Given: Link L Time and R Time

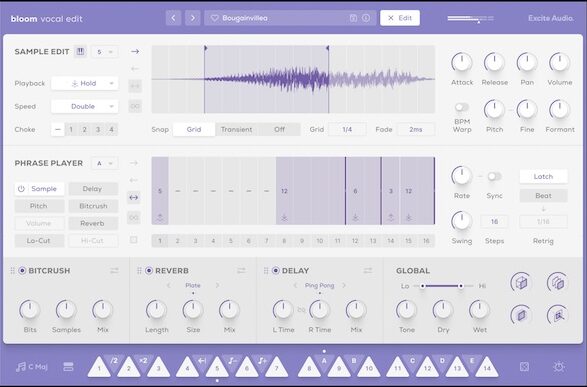Looking at the screenshot, I should (x=301, y=310).
